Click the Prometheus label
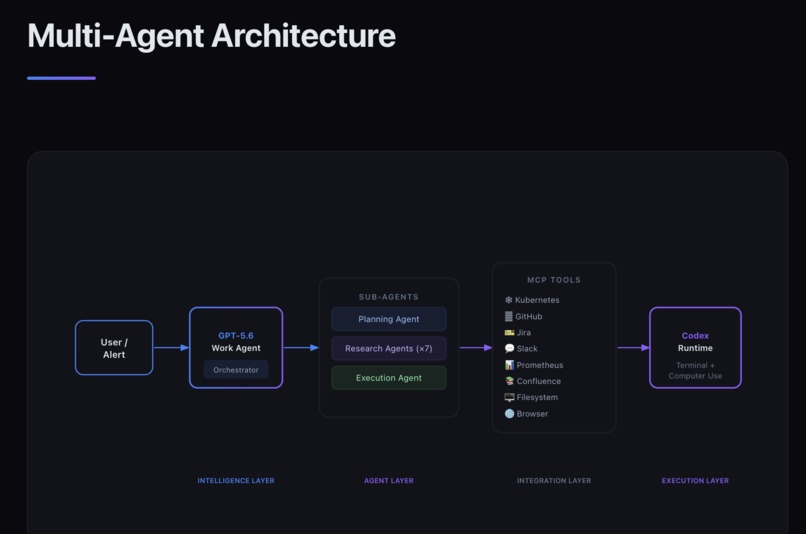This screenshot has width=806, height=534. (x=540, y=365)
